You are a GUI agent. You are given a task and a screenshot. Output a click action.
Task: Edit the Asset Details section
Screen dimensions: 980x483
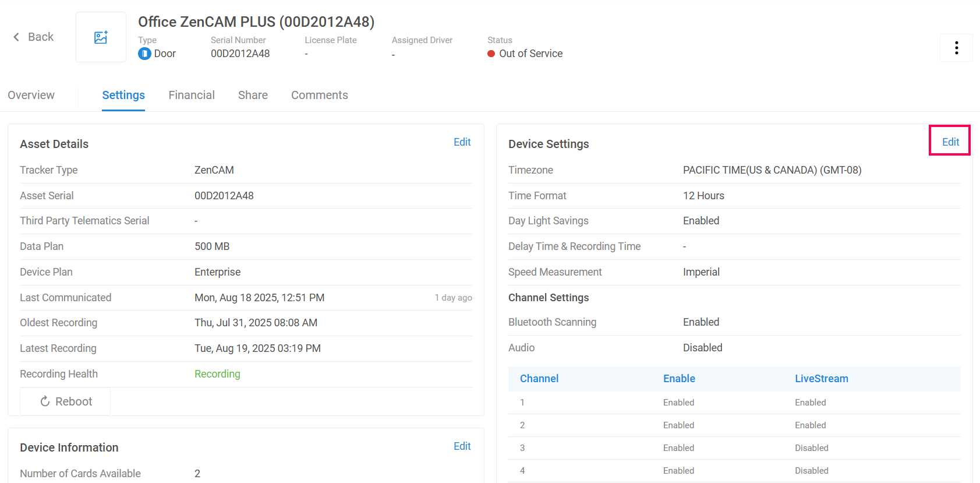pos(462,142)
